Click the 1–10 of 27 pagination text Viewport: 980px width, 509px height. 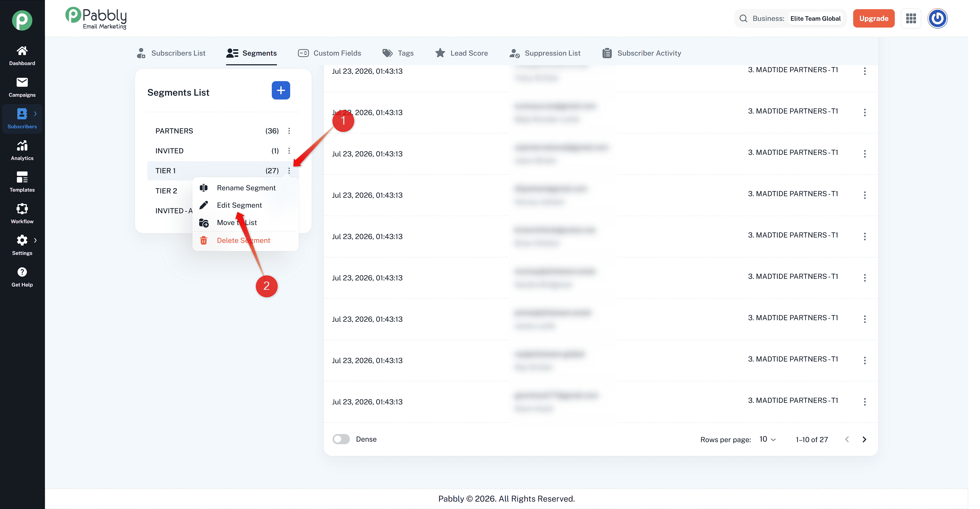tap(812, 439)
